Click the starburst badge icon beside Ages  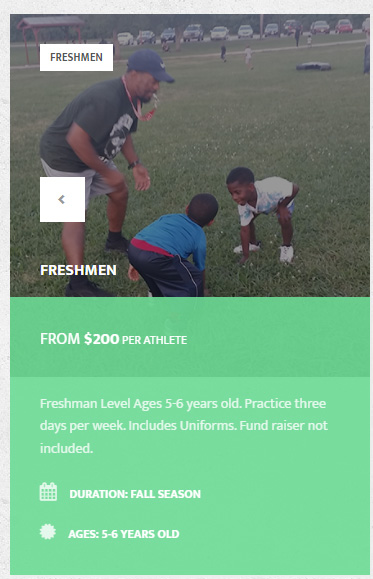[x=48, y=532]
